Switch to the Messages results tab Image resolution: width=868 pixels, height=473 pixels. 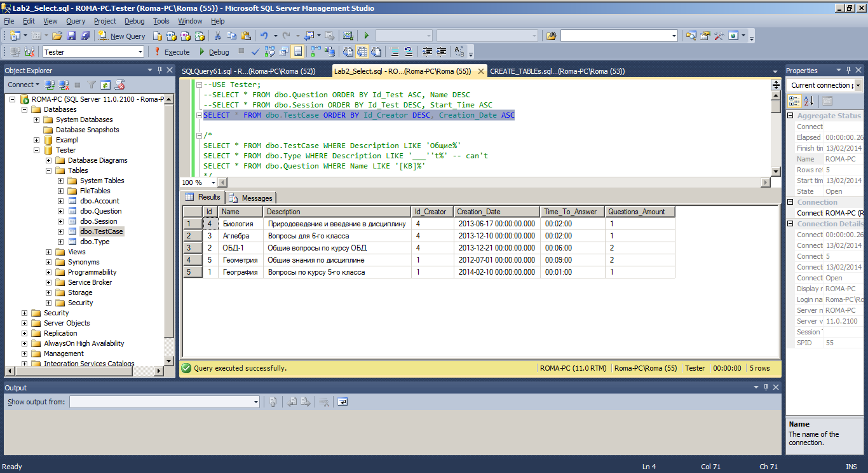[251, 198]
